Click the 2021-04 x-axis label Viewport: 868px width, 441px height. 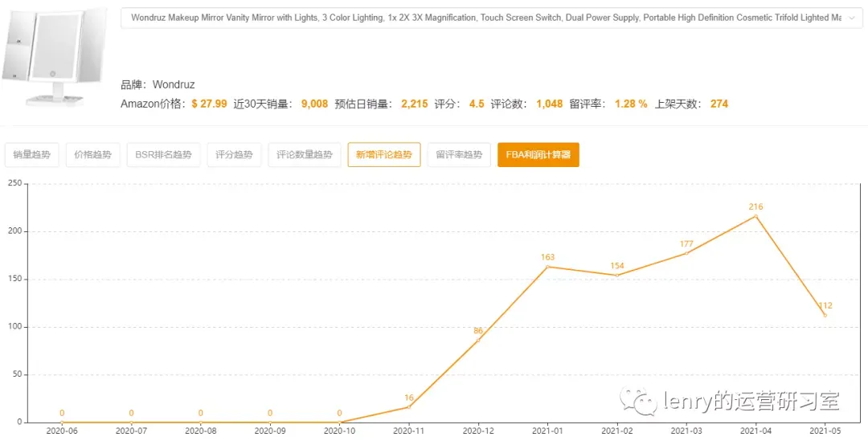point(755,431)
